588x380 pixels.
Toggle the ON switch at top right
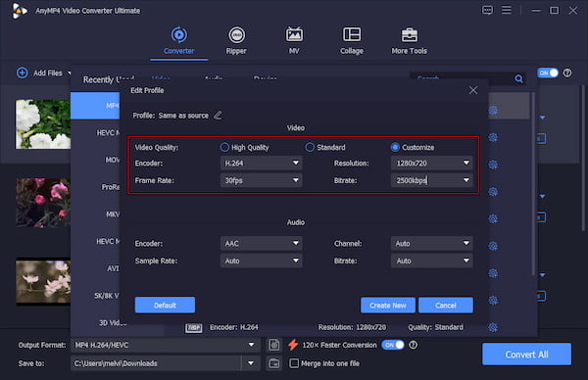pyautogui.click(x=548, y=73)
